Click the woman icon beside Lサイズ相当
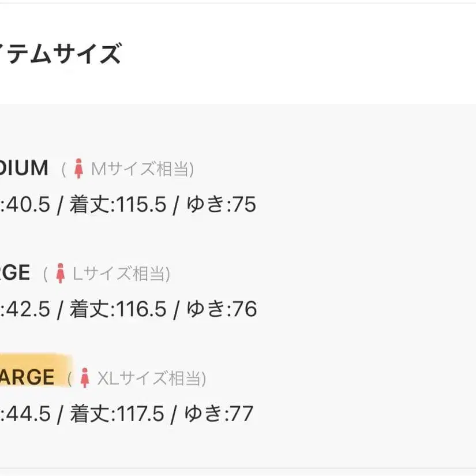 click(x=61, y=273)
